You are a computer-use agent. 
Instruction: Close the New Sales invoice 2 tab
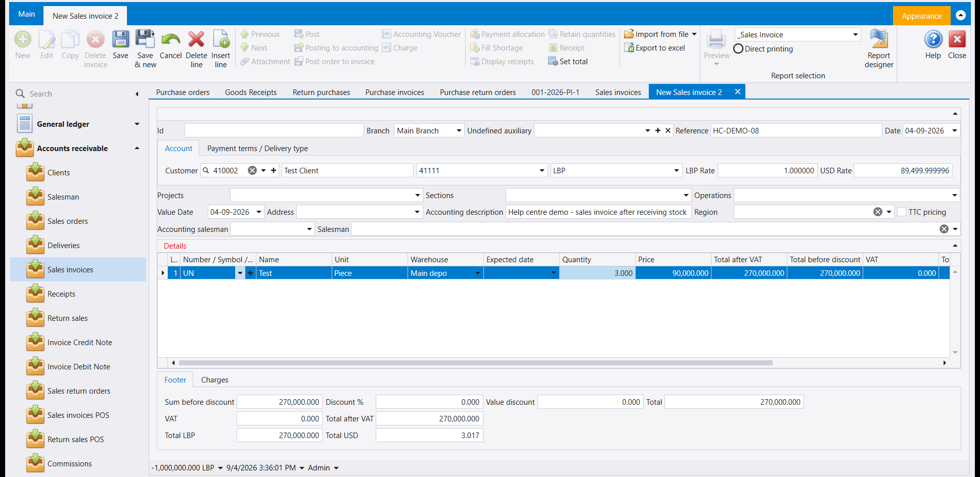point(738,91)
